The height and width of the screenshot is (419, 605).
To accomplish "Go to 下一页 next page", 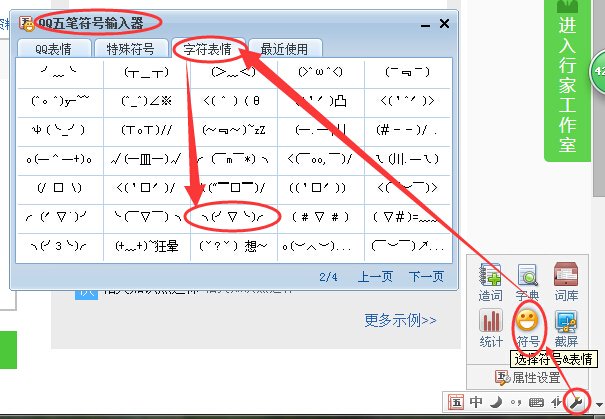I will click(426, 277).
